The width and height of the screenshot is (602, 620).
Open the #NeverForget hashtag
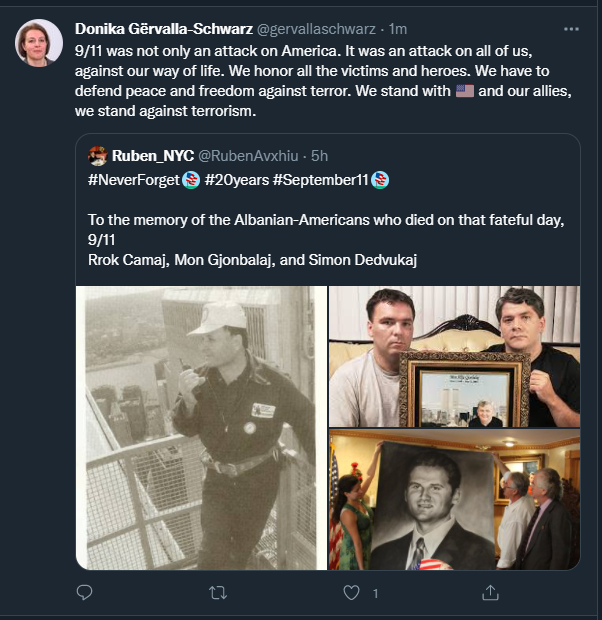(135, 180)
